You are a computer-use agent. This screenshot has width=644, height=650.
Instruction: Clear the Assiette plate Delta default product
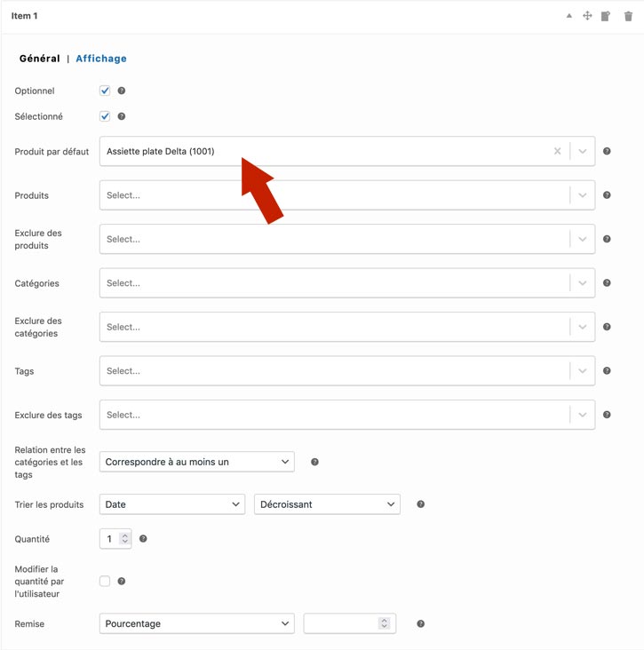[x=557, y=151]
